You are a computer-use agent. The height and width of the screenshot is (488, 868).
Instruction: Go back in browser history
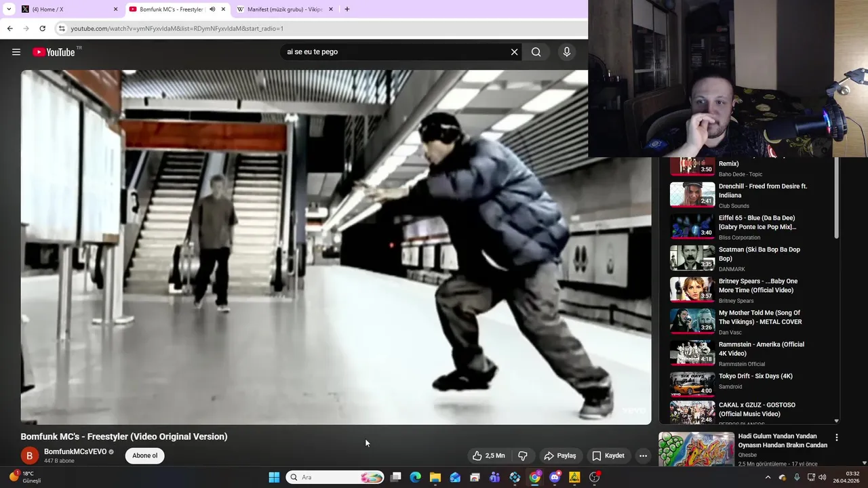[x=9, y=28]
